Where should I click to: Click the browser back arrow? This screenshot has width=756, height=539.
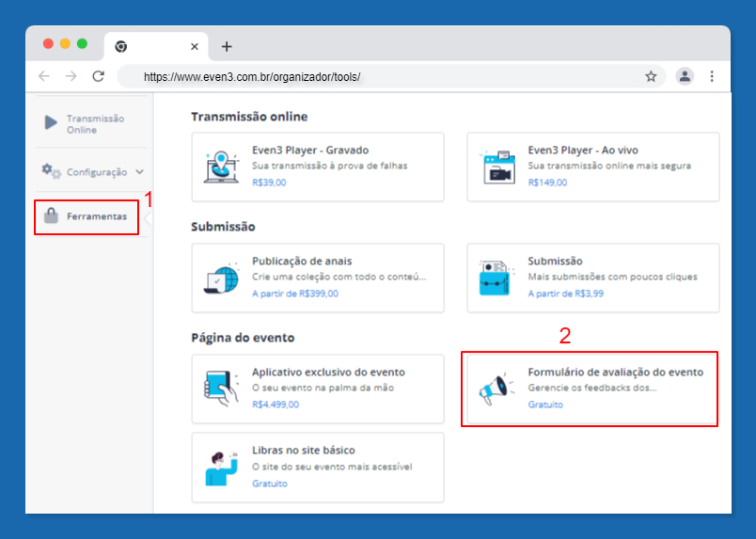tap(44, 76)
